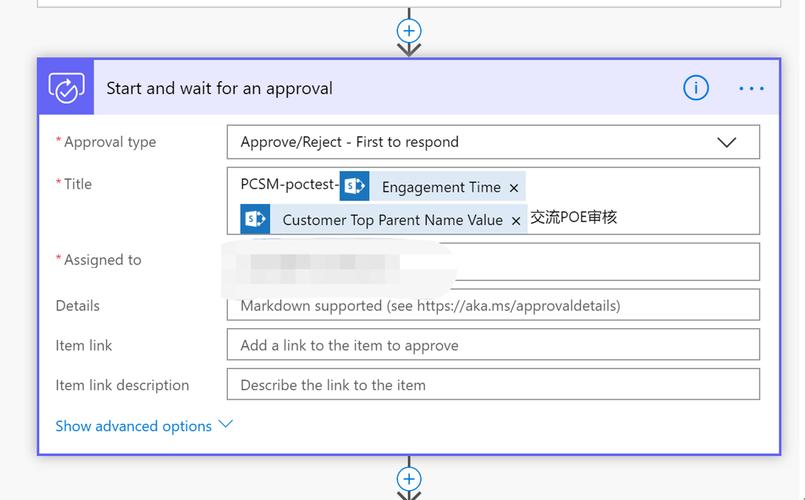Expand Show advanced options

(x=133, y=426)
